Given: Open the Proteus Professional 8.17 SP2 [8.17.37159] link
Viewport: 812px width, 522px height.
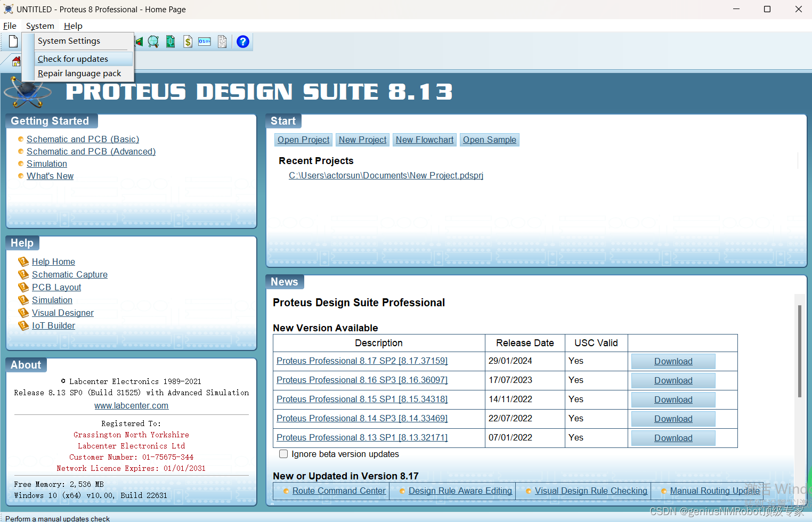Looking at the screenshot, I should tap(362, 361).
